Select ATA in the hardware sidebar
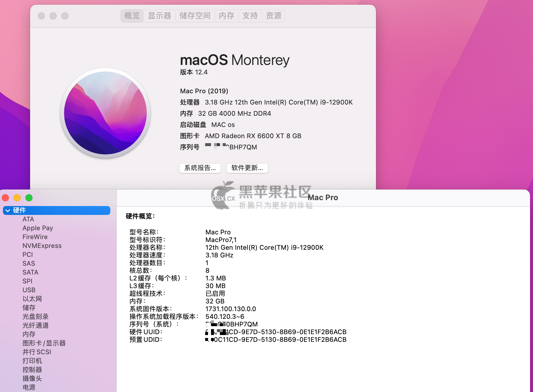Viewport: 533px width, 392px height. [28, 219]
